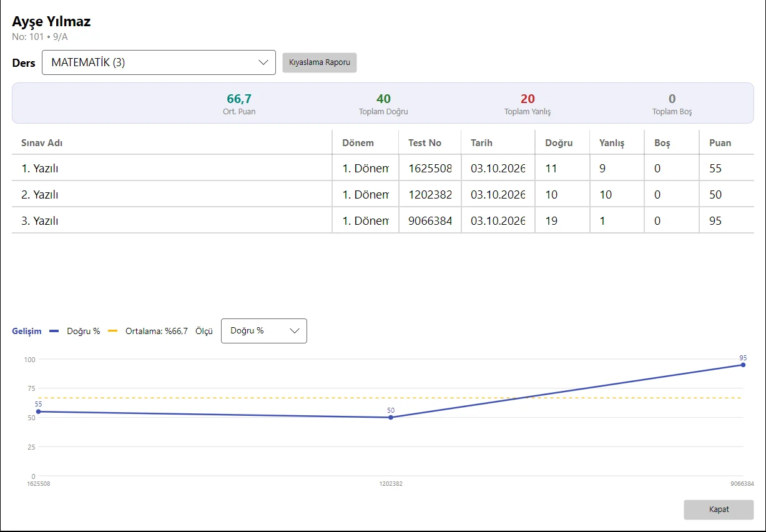Screen dimensions: 766x532
Task: Click the Doğru value 19 in 3. Yazılı row
Action: (551, 221)
